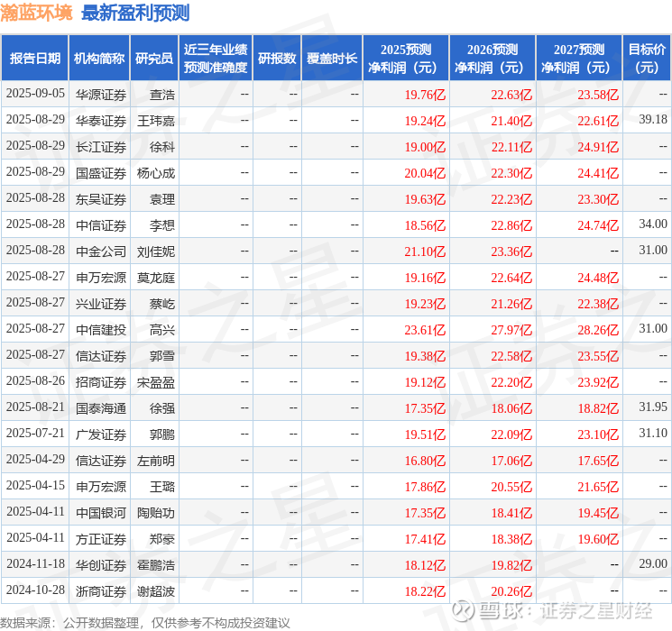Select the date 2025-07-21
The height and width of the screenshot is (631, 672).
coord(35,433)
